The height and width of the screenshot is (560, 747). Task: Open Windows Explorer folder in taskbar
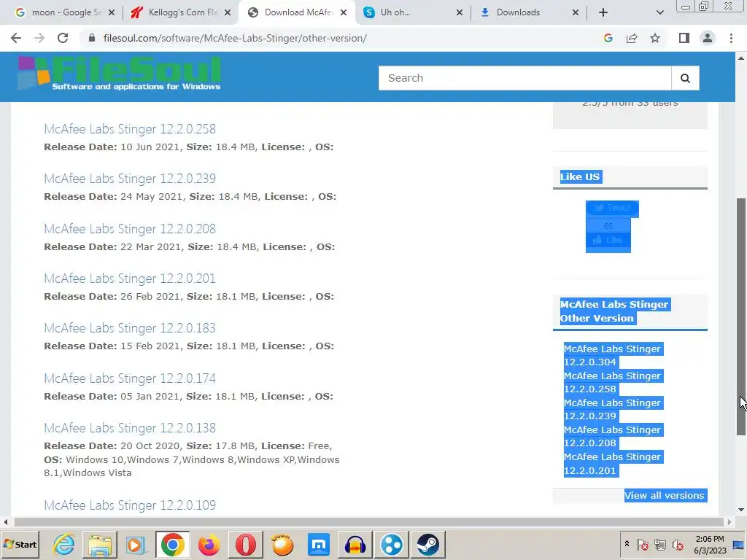click(x=100, y=544)
